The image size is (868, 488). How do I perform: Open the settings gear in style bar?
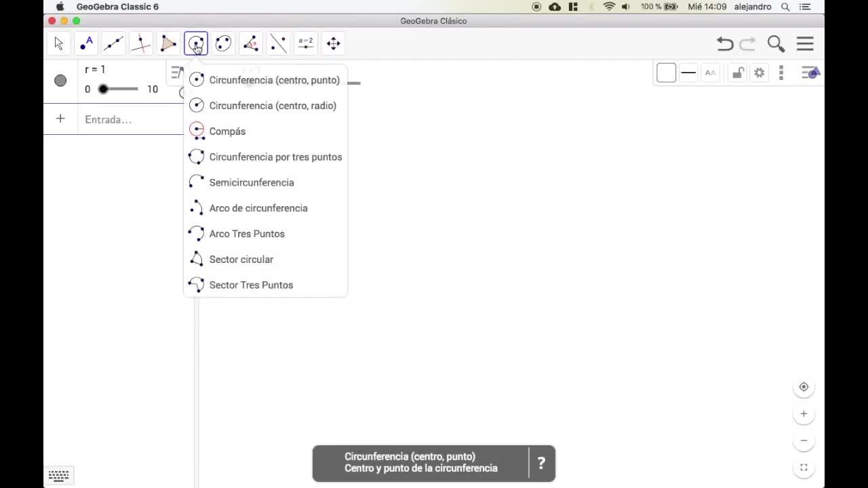click(759, 73)
